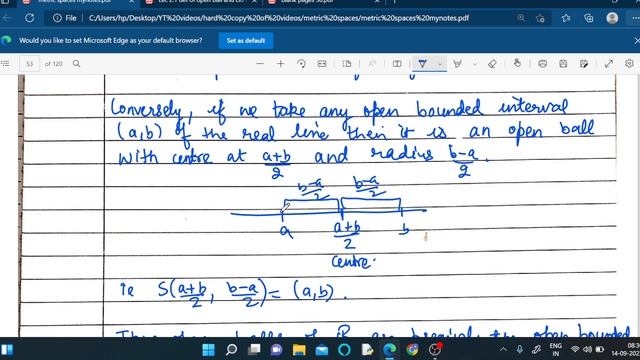640x360 pixels.
Task: Open the Edge settings and more menu
Action: point(635,18)
